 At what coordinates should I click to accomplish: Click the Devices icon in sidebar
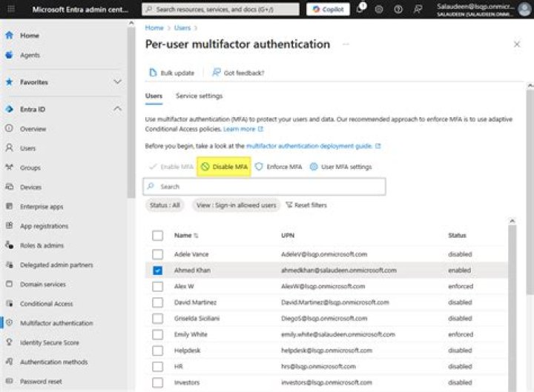(x=10, y=187)
